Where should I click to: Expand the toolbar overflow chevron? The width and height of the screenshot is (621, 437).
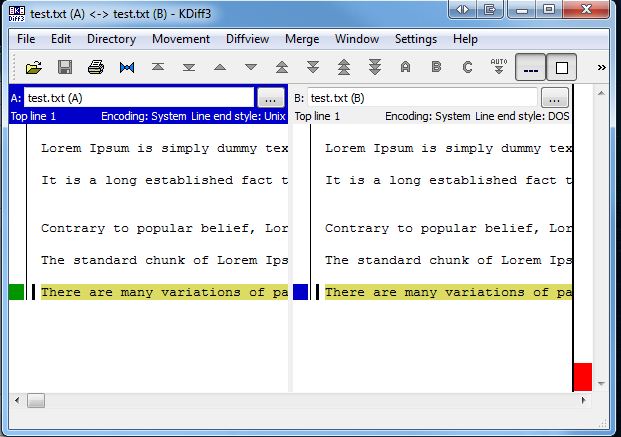pyautogui.click(x=602, y=68)
